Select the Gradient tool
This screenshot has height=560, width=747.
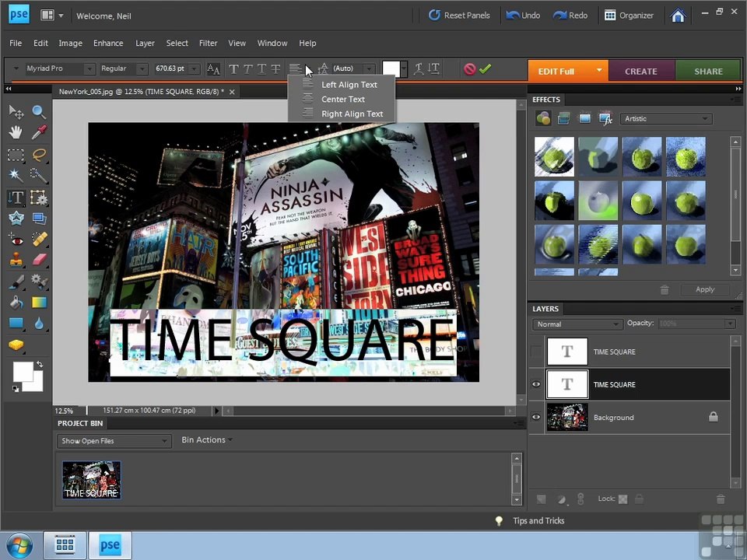coord(39,303)
